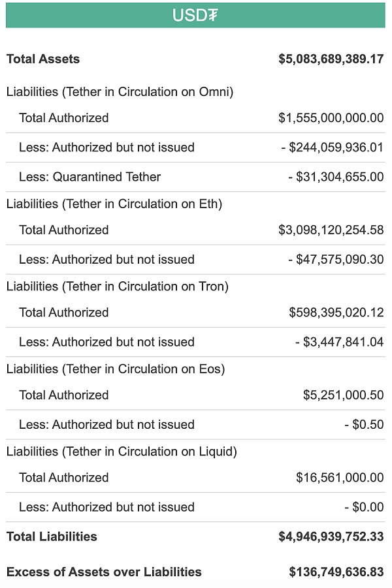Select the $598,395,020.12 Tron authorized amount
This screenshot has height=588, width=392.
[x=336, y=313]
